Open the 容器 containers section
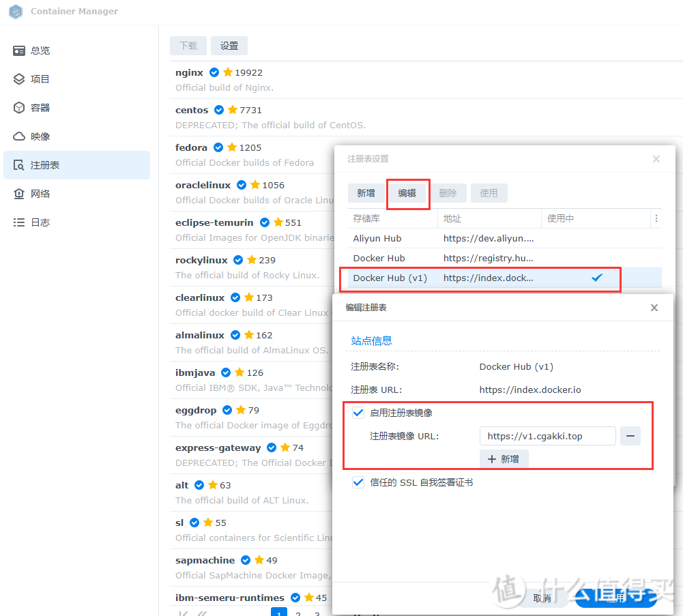683x616 pixels. [40, 108]
